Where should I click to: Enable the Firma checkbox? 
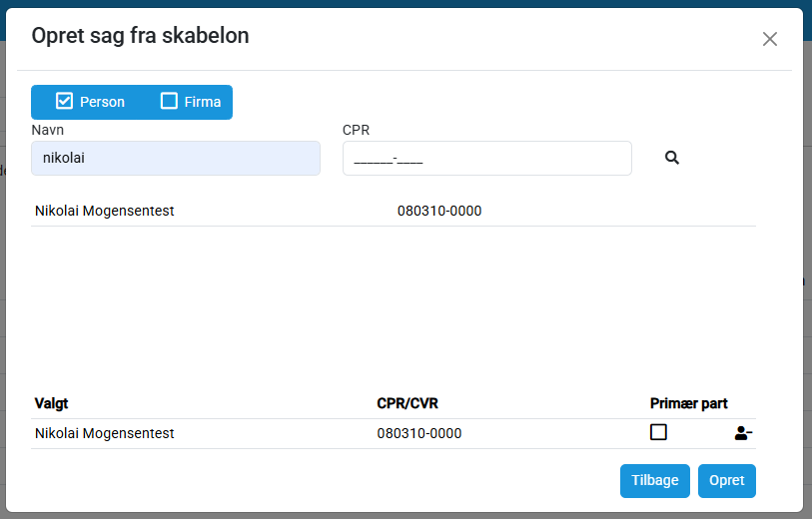169,102
